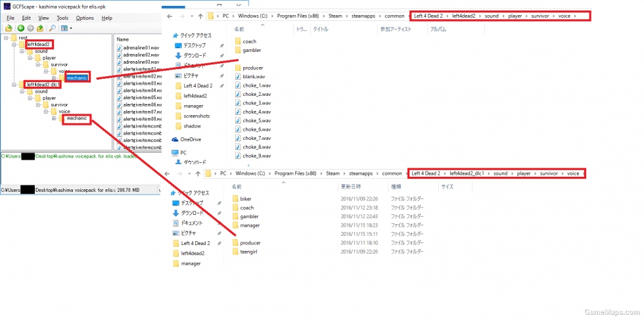Click the 286.70 MB status bar entry

tap(129, 191)
